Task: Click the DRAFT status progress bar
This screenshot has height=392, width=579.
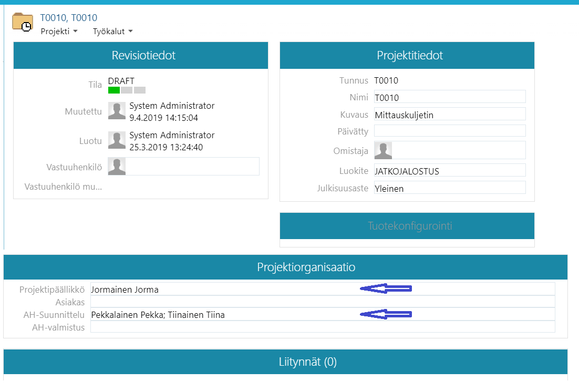Action: (x=127, y=90)
